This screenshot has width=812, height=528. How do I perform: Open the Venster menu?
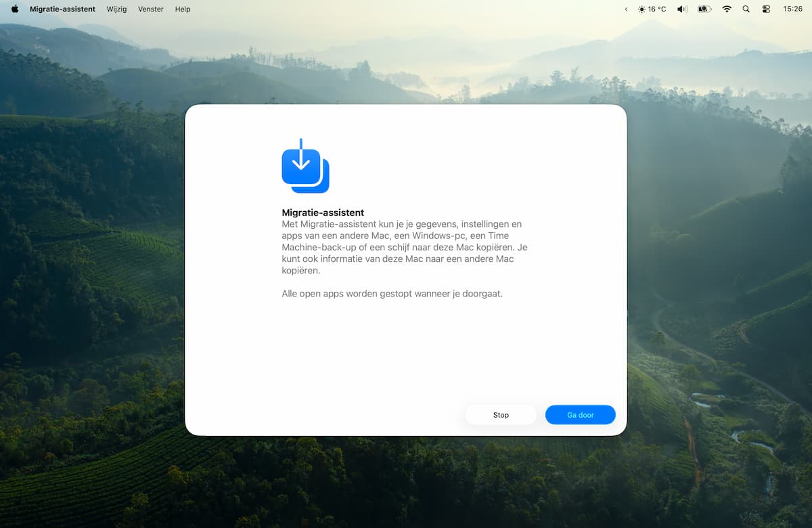[150, 9]
